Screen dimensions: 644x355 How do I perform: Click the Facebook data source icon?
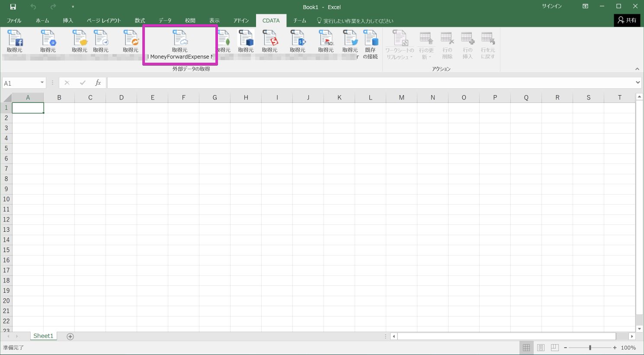point(15,38)
